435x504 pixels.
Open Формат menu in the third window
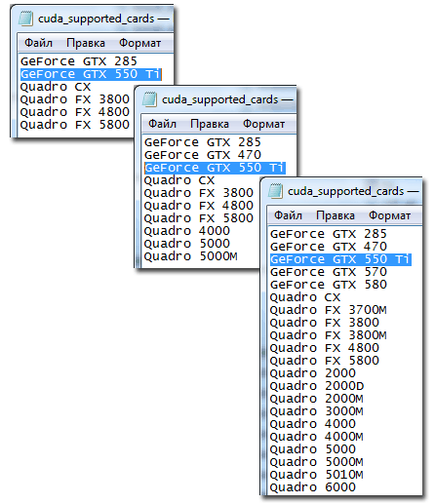tap(390, 215)
